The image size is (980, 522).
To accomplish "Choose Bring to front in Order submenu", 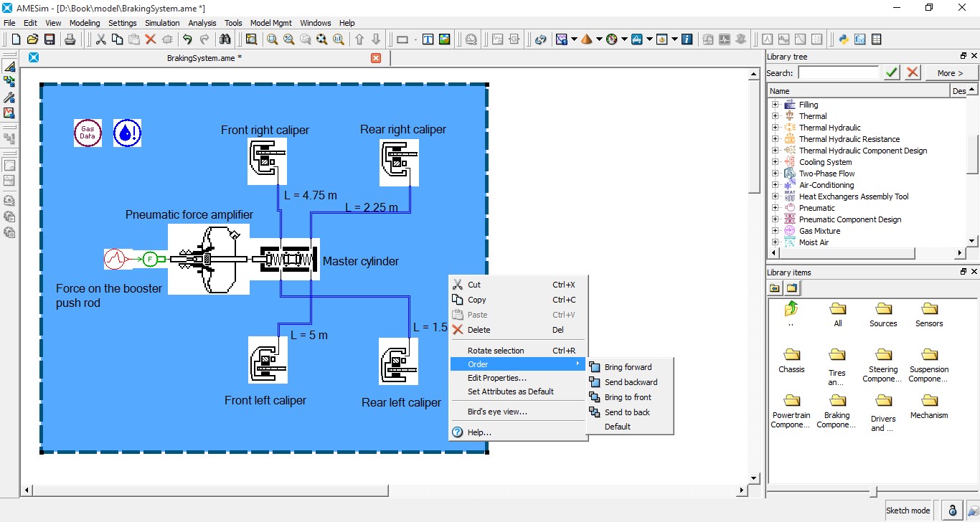I will point(628,397).
